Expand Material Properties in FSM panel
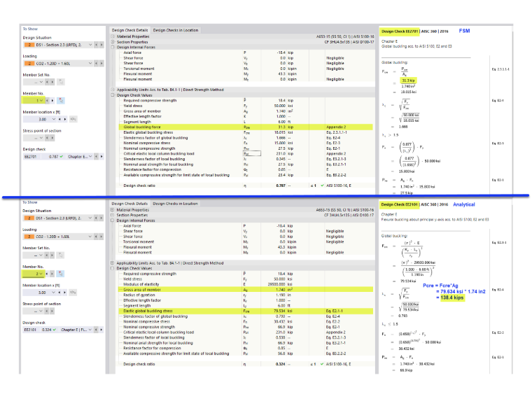This screenshot has width=532, height=399. [x=113, y=36]
